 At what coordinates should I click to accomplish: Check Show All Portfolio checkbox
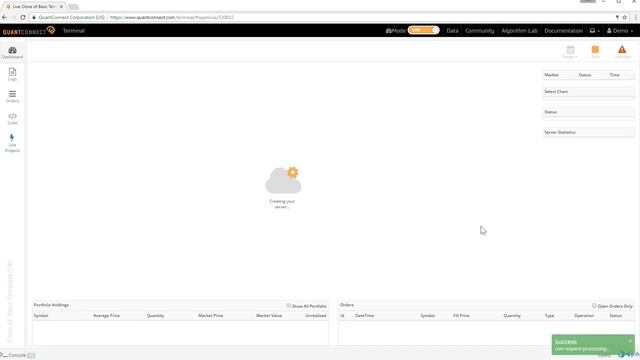click(289, 305)
